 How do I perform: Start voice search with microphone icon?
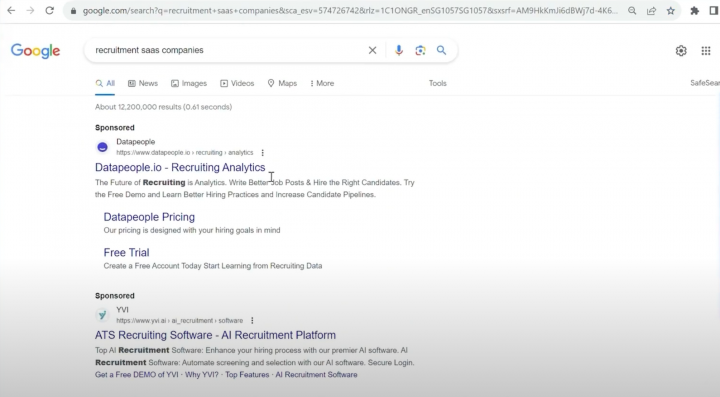click(x=399, y=50)
